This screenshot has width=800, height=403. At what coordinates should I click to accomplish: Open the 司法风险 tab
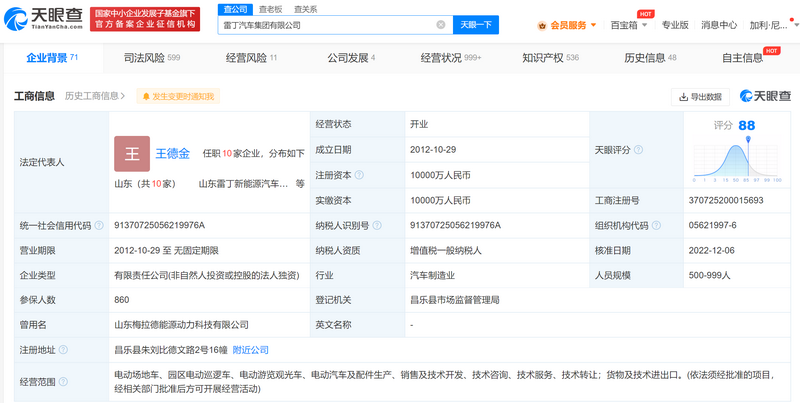[152, 58]
